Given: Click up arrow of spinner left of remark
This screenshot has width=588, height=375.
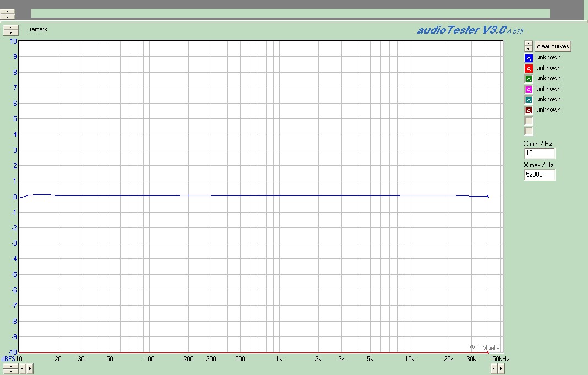Looking at the screenshot, I should point(10,28).
